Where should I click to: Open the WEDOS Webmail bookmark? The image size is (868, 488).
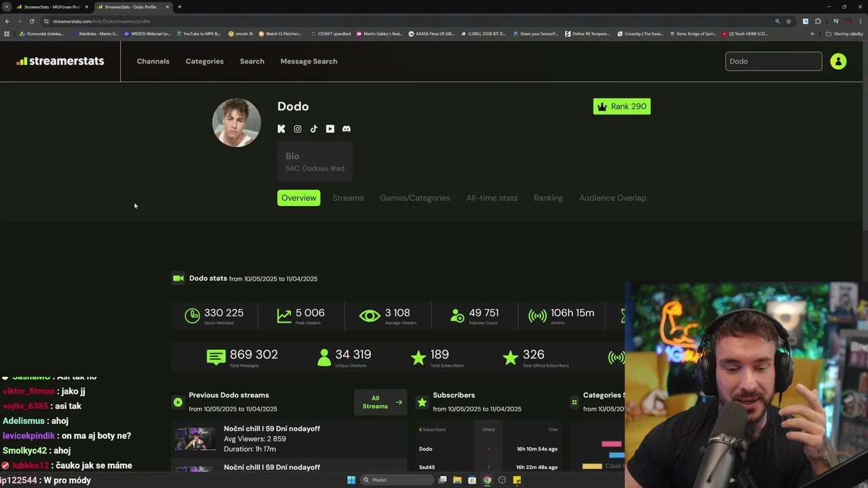coord(147,34)
